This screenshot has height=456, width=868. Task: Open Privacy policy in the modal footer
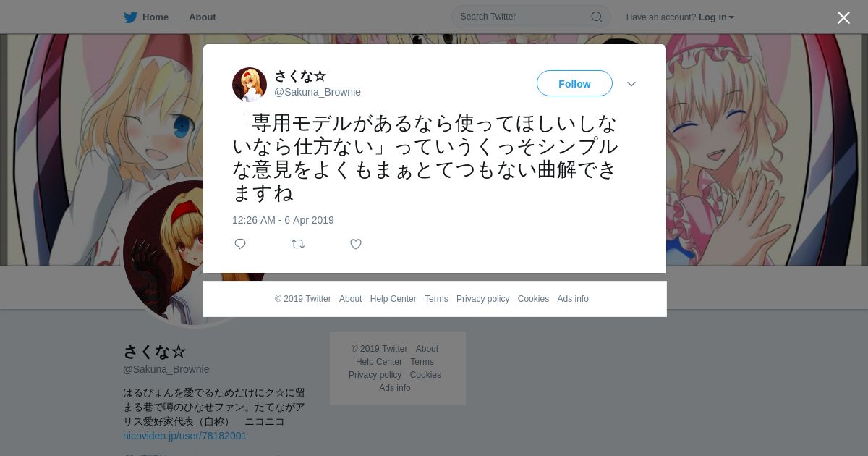pos(482,299)
